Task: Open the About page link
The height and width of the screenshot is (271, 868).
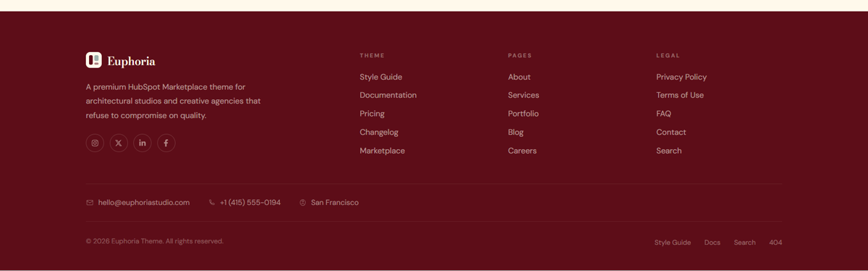Action: pos(519,77)
